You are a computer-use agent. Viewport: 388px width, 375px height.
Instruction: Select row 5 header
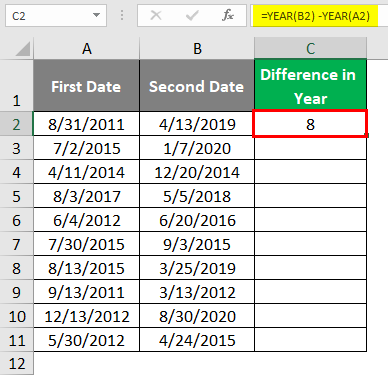[16, 196]
